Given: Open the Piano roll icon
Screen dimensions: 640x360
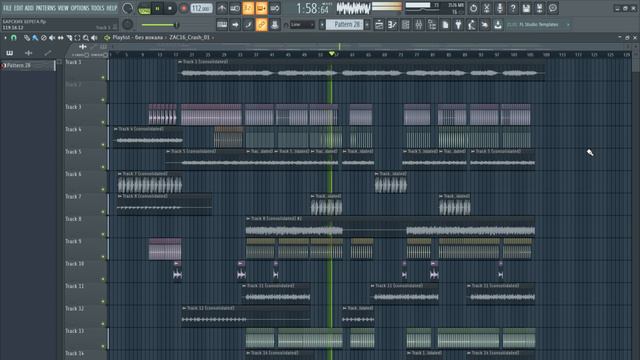Looking at the screenshot, I should point(392,25).
